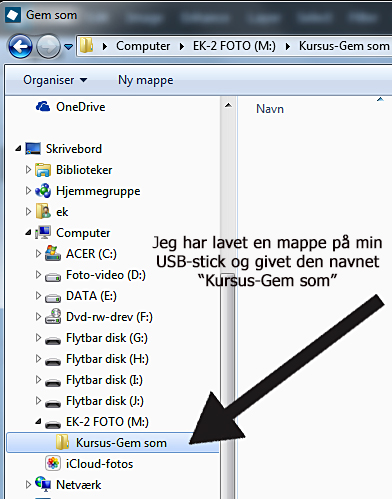Select Kursus-Gem som folder in the tree
The image size is (392, 499).
(x=113, y=443)
